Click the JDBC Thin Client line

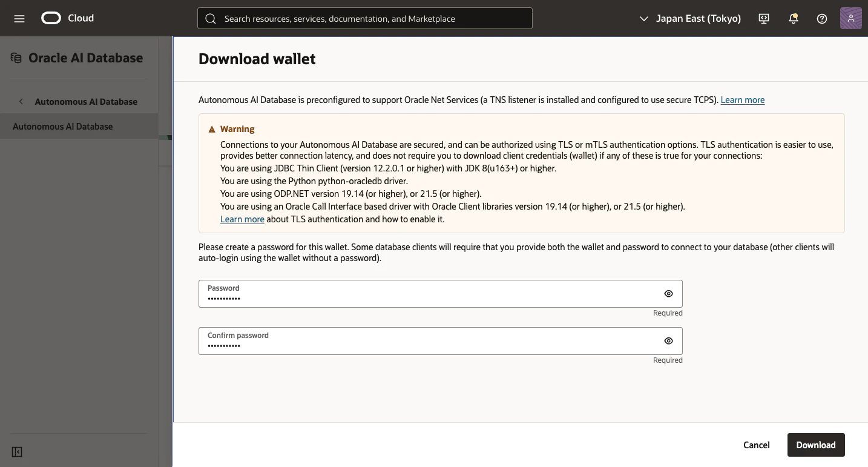tap(388, 168)
